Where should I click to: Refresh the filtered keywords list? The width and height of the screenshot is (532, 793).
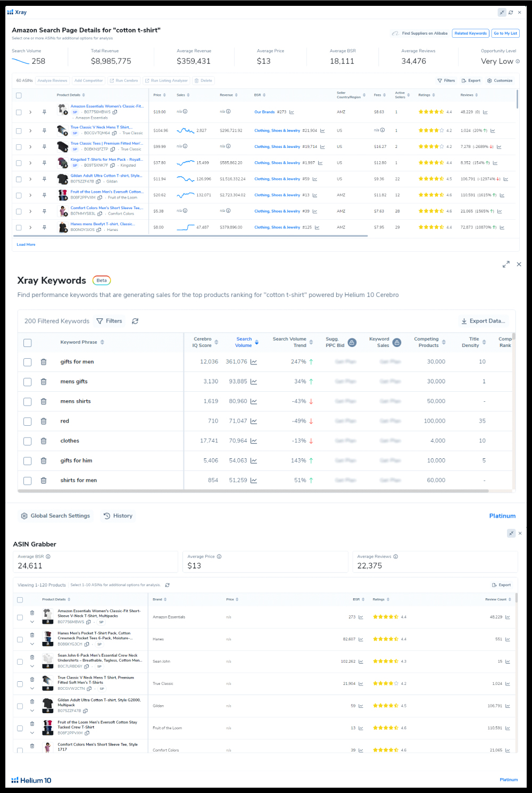click(x=135, y=321)
